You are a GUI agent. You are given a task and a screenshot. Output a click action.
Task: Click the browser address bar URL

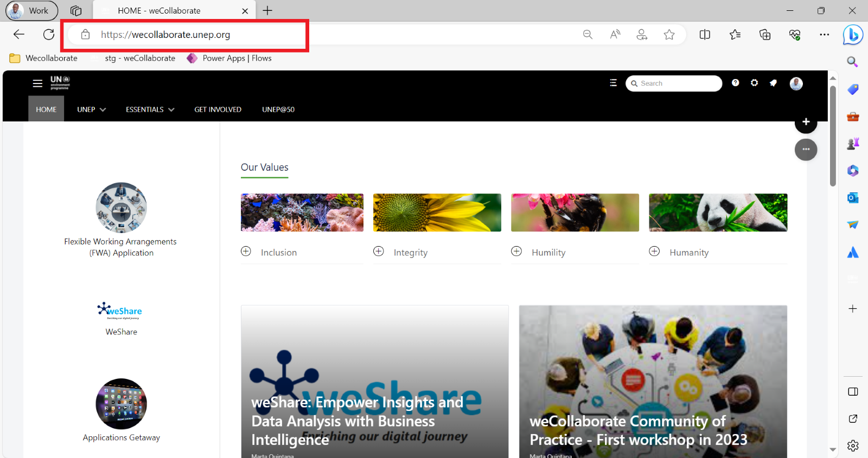coord(165,35)
